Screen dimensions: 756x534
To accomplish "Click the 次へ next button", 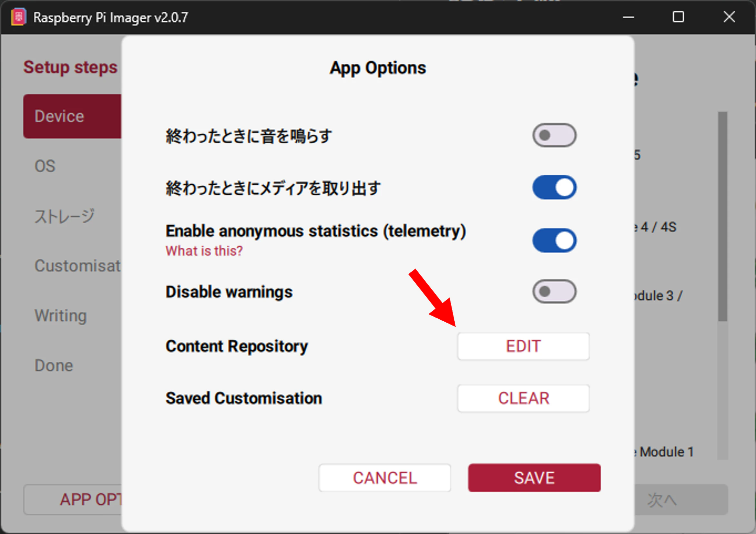I will 681,500.
